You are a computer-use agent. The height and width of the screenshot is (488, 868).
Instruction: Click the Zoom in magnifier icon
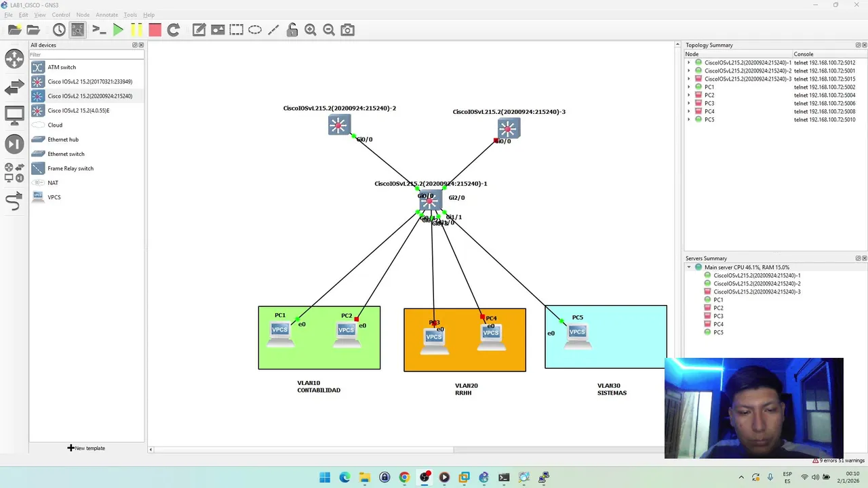pos(311,30)
